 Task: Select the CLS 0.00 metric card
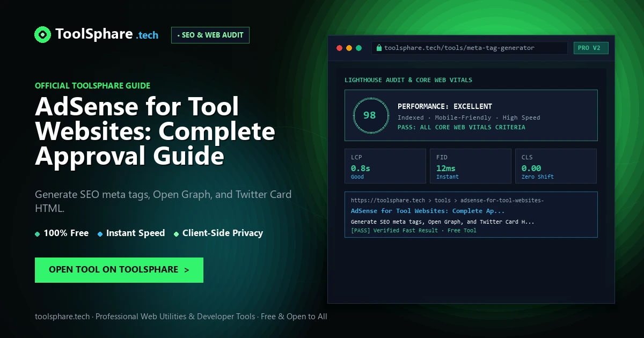pyautogui.click(x=556, y=166)
